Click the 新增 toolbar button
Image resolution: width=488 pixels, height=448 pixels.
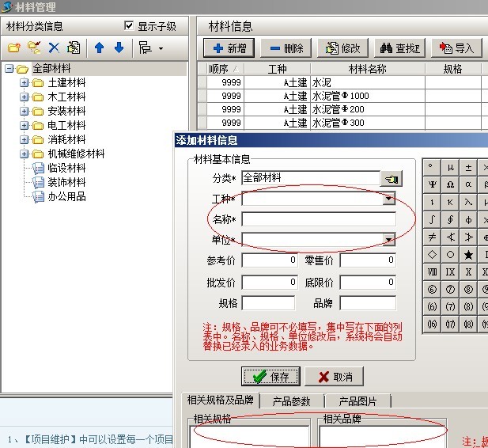tap(229, 48)
